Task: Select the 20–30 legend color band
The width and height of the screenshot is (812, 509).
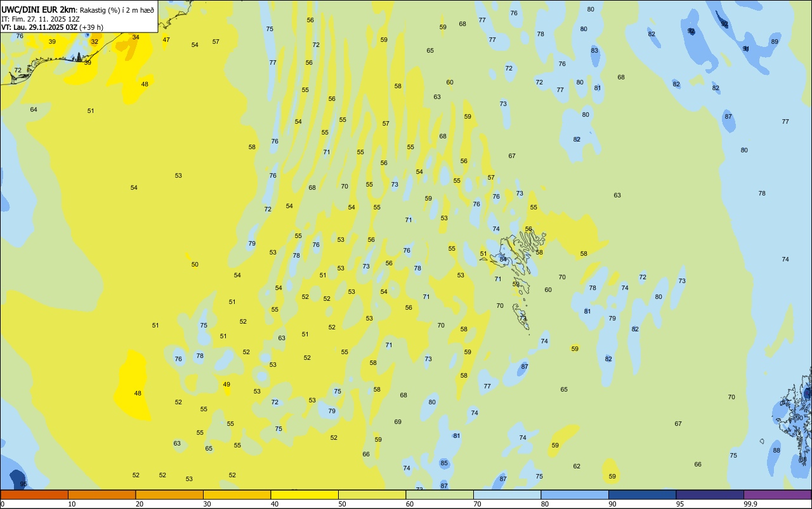Action: 169,494
